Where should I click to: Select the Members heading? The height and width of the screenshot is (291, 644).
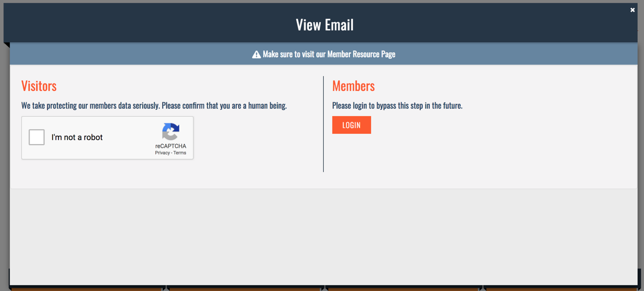coord(353,86)
